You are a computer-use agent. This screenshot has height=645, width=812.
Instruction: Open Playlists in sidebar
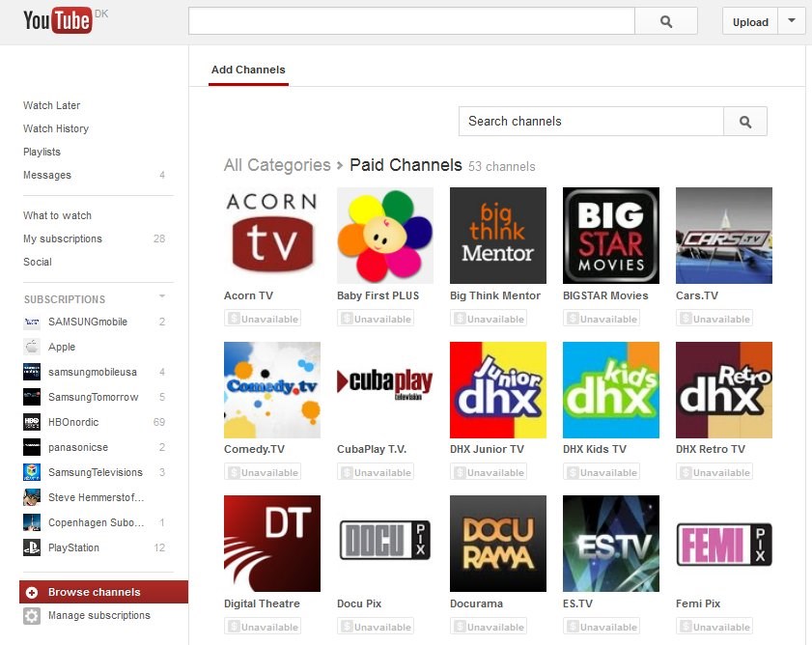tap(42, 152)
